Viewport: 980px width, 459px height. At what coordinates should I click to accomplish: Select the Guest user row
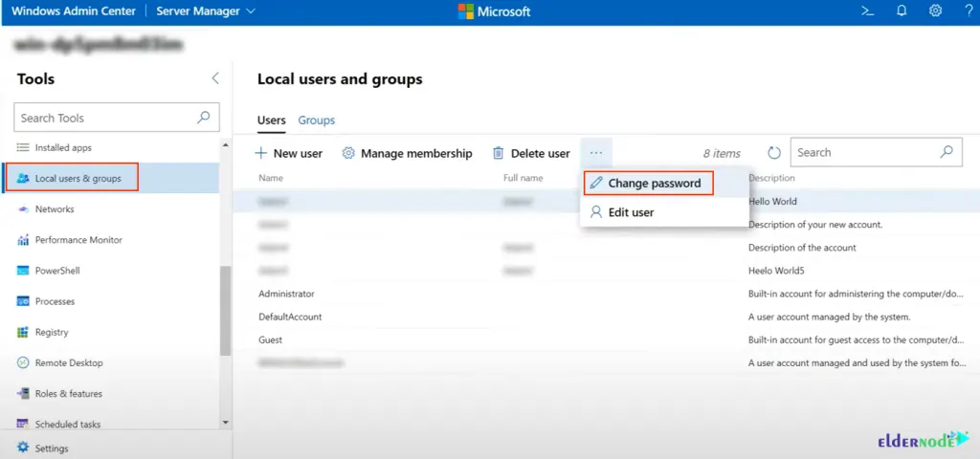606,339
